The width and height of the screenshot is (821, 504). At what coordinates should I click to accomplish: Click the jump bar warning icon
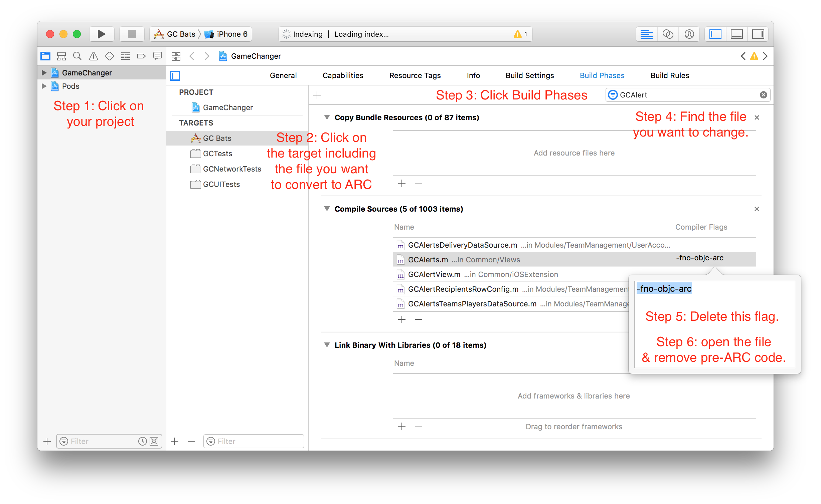754,56
